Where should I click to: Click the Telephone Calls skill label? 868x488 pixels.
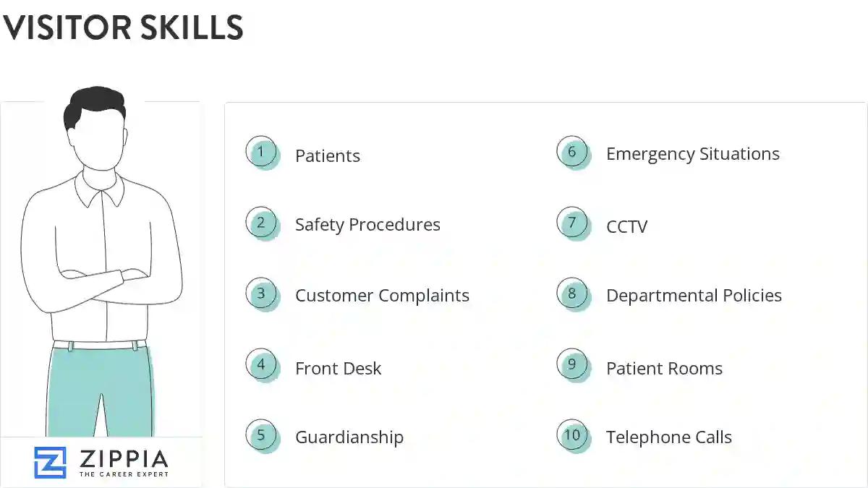(x=668, y=437)
